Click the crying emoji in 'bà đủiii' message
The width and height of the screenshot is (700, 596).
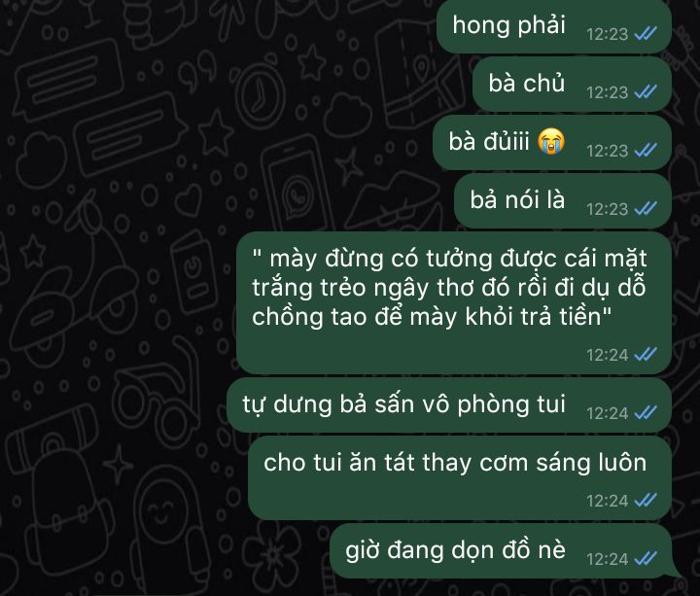(551, 141)
